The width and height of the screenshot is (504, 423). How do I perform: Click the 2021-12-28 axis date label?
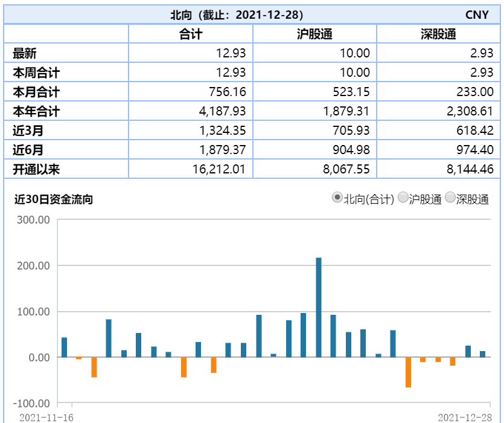pyautogui.click(x=465, y=418)
